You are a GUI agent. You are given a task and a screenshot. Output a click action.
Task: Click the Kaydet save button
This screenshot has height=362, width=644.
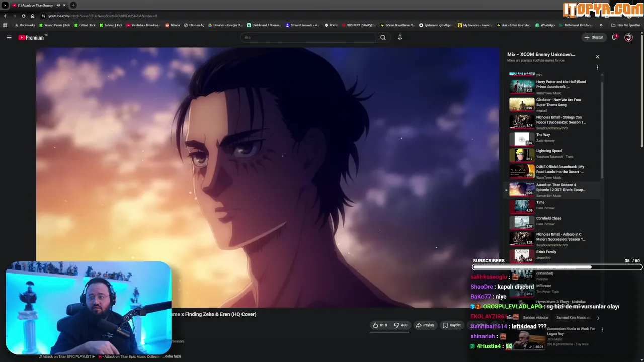coord(452,325)
